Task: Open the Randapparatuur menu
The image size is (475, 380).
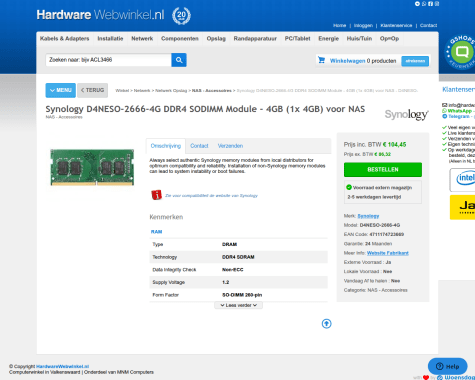Action: coord(255,39)
